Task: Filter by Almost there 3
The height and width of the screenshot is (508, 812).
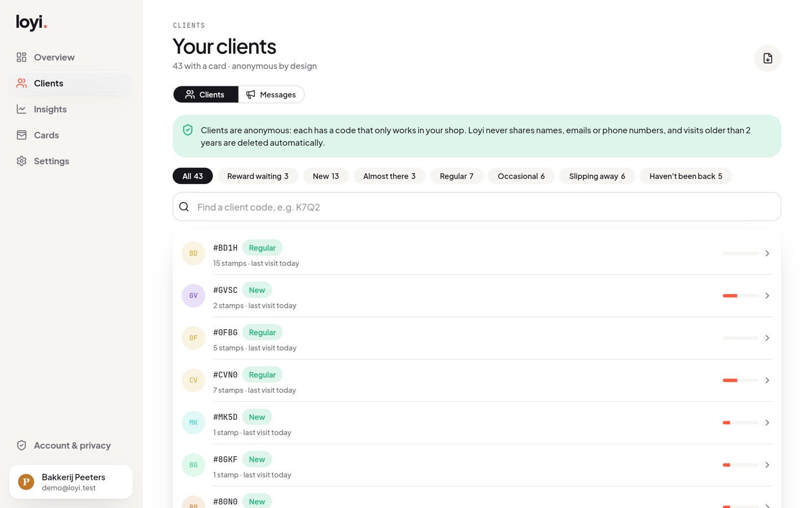Action: [389, 176]
